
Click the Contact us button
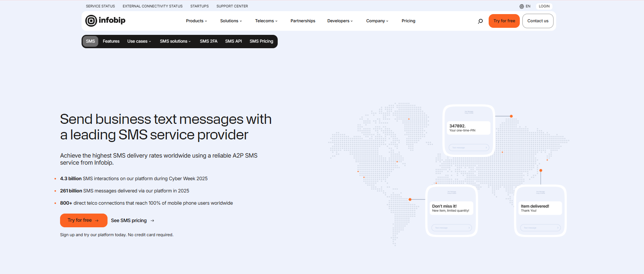[538, 21]
